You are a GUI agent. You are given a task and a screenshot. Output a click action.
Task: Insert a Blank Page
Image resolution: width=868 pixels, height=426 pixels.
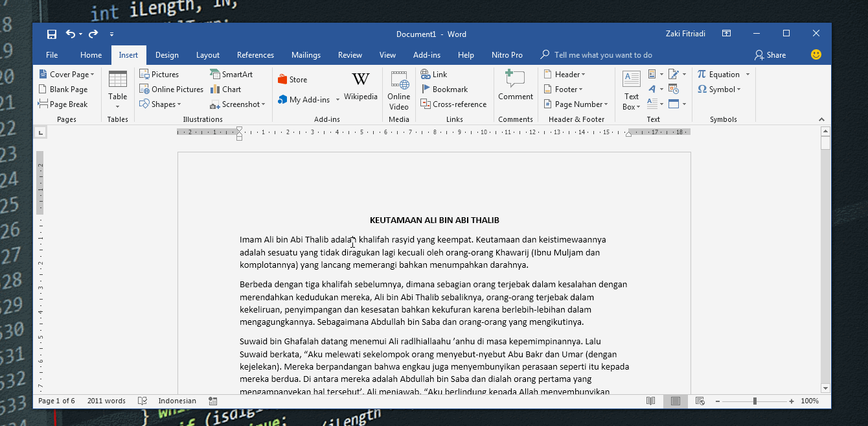(x=63, y=89)
